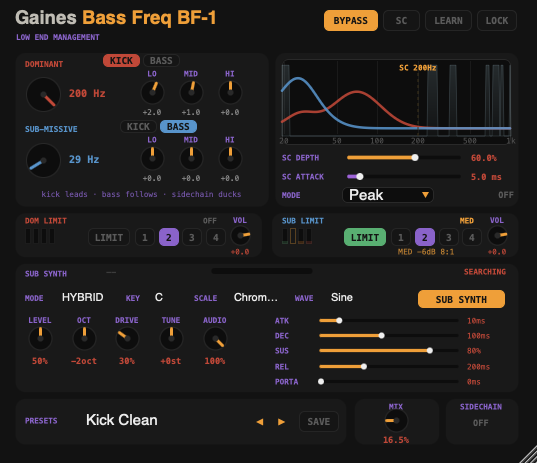Choose Dom Limit preset 2

coord(168,237)
